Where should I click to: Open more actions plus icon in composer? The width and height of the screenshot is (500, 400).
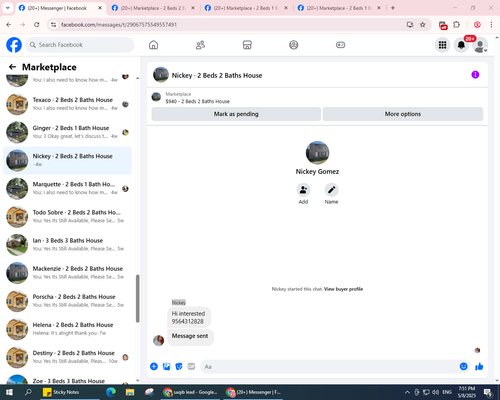click(154, 367)
